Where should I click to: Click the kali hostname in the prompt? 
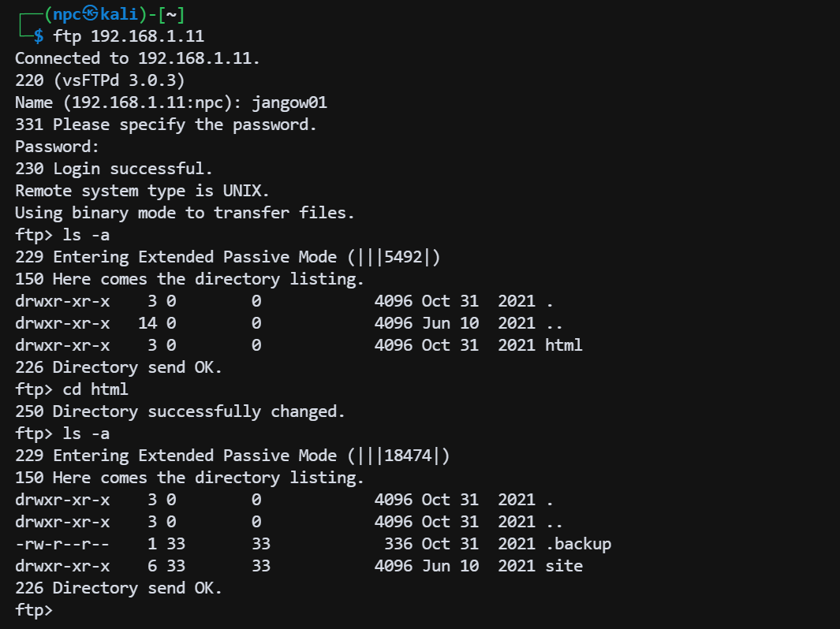(x=119, y=14)
